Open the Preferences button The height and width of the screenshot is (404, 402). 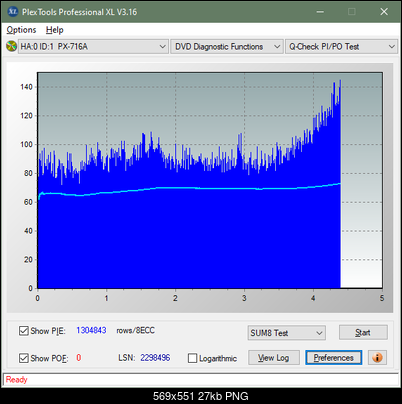click(334, 358)
